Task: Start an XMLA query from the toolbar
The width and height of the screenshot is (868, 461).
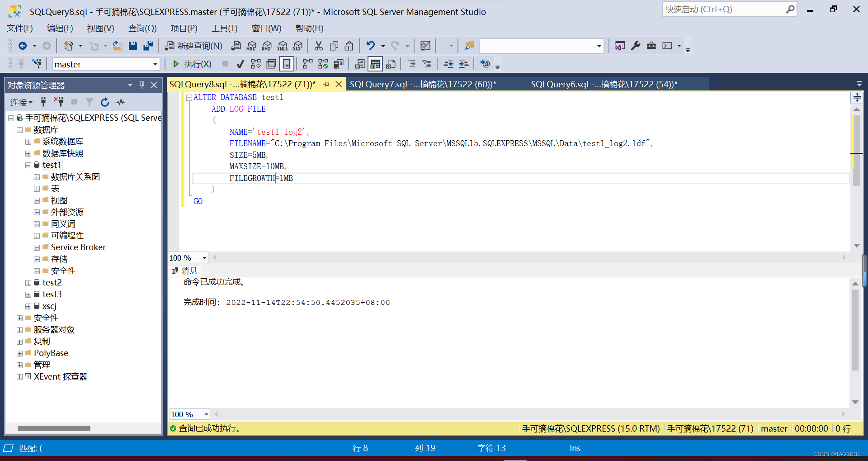Action: click(x=283, y=46)
